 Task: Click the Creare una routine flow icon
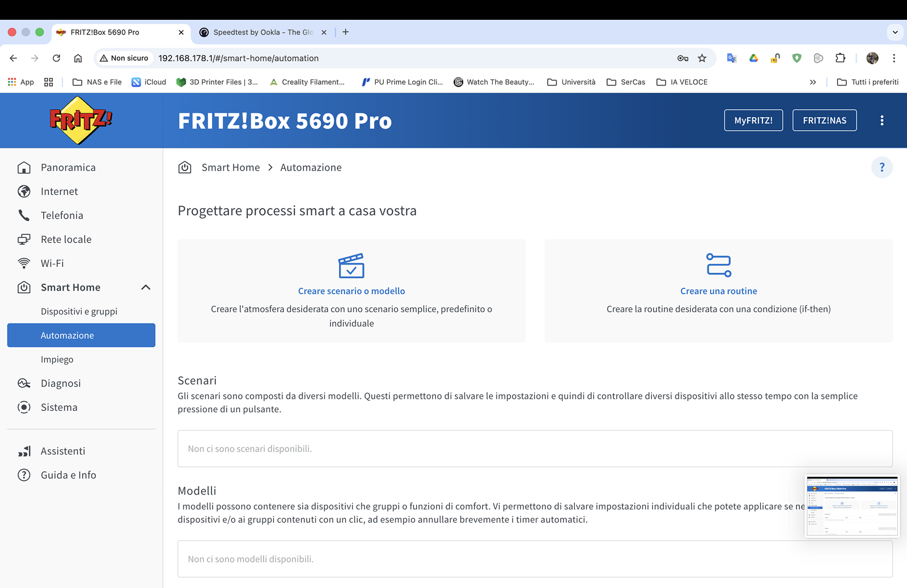(x=719, y=265)
